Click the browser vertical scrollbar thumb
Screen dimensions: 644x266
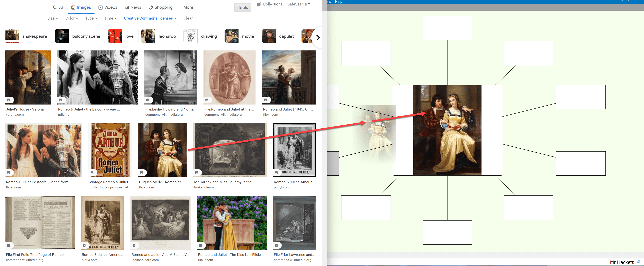click(x=324, y=5)
